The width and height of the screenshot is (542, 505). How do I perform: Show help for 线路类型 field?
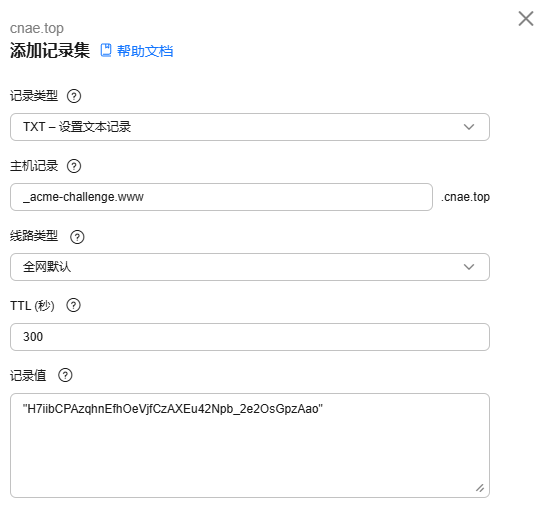click(x=77, y=237)
